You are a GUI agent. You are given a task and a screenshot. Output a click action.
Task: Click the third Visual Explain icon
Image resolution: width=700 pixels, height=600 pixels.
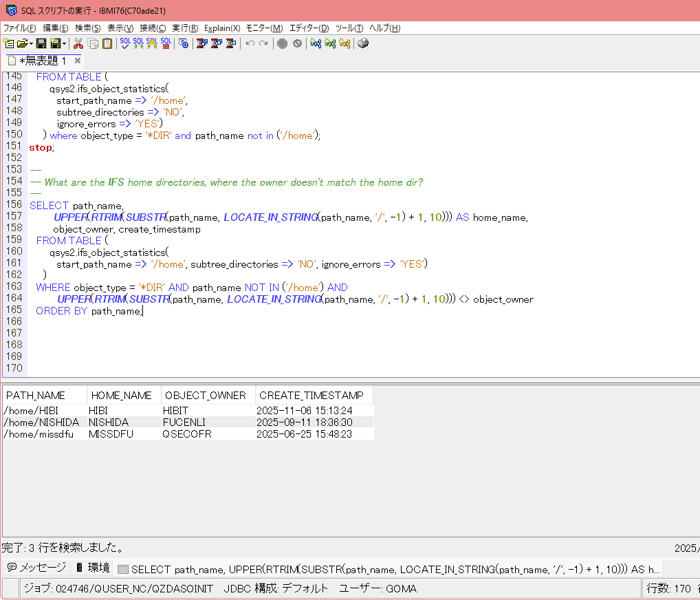click(344, 43)
